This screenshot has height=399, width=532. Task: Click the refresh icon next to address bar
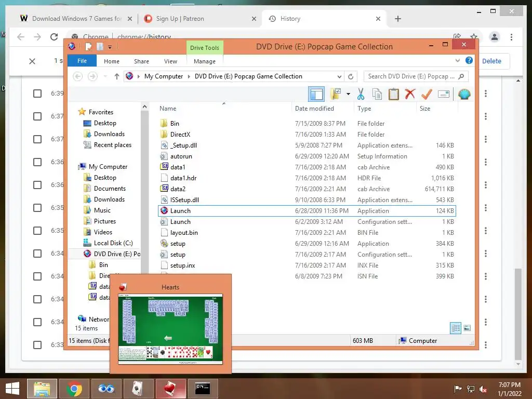click(x=351, y=76)
